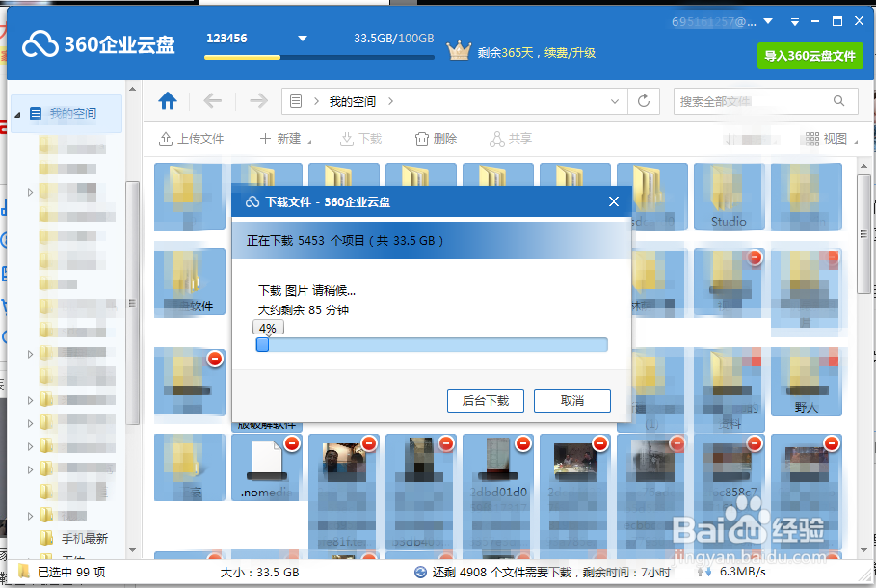Click the 下载 toolbar button
This screenshot has height=588, width=876.
tap(360, 139)
